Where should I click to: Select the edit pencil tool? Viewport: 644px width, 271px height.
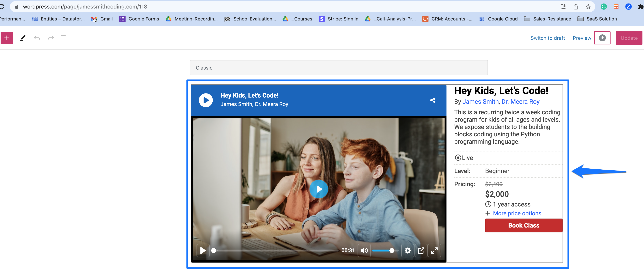coord(23,38)
